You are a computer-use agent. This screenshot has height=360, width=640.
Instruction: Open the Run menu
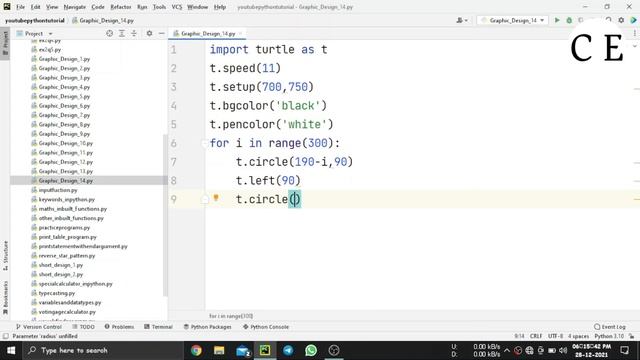click(142, 7)
